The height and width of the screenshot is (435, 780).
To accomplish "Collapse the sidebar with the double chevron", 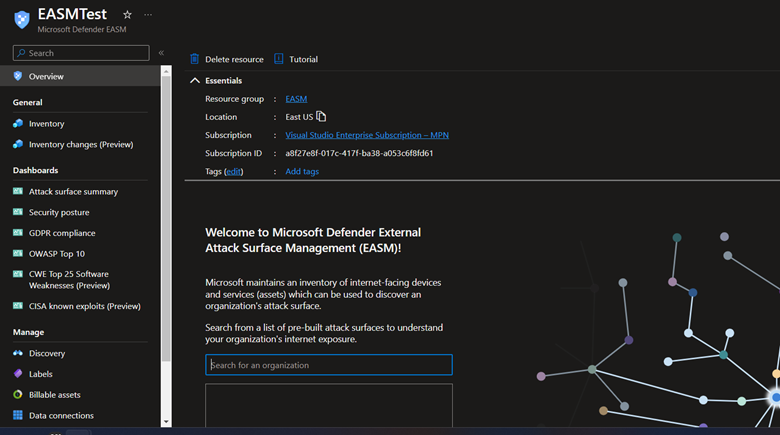I will tap(161, 53).
